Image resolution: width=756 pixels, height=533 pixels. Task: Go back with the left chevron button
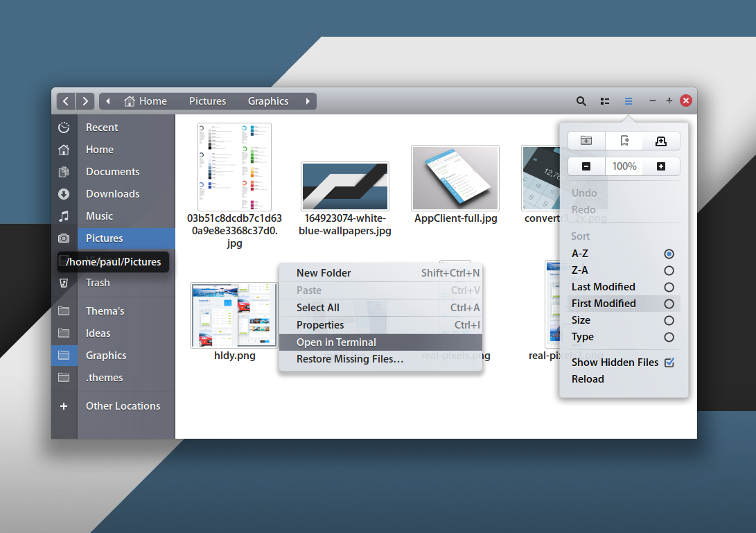[x=66, y=101]
